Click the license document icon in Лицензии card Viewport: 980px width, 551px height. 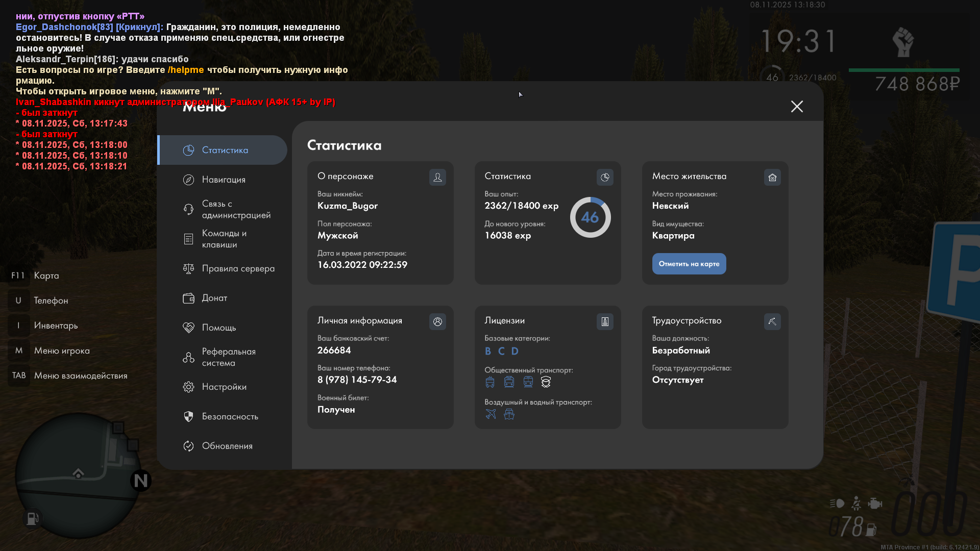[x=605, y=321]
